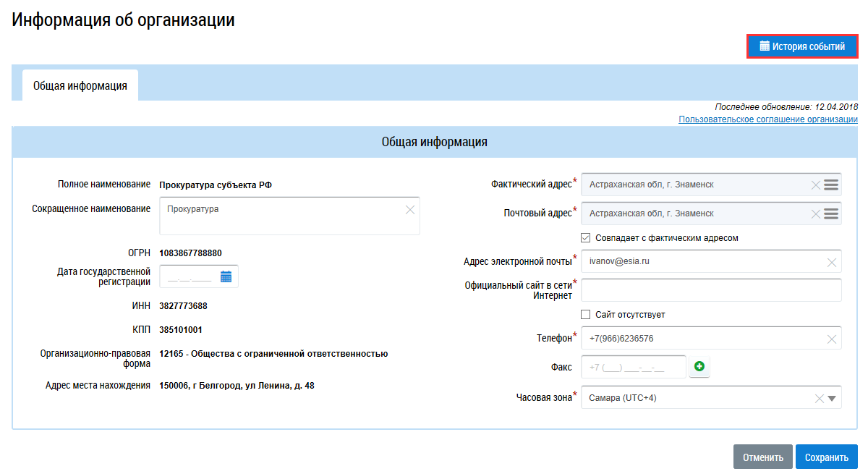Clear the phone number field
Screen dimensions: 868x474
[x=832, y=339]
